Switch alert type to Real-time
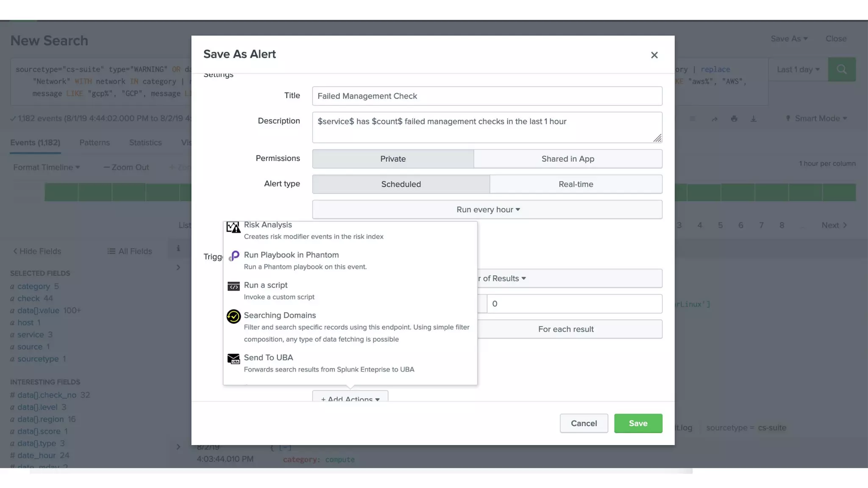 click(576, 184)
